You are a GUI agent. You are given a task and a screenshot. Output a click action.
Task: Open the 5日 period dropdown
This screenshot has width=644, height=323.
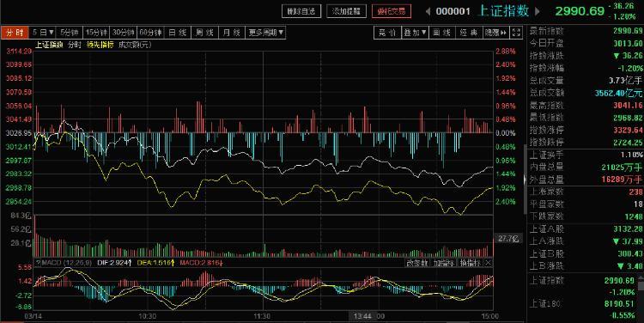click(43, 33)
